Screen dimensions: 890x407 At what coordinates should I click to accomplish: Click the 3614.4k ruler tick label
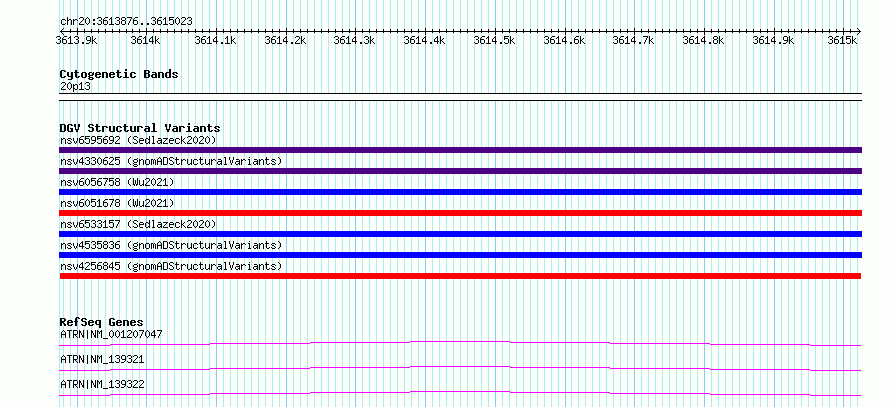(x=424, y=40)
